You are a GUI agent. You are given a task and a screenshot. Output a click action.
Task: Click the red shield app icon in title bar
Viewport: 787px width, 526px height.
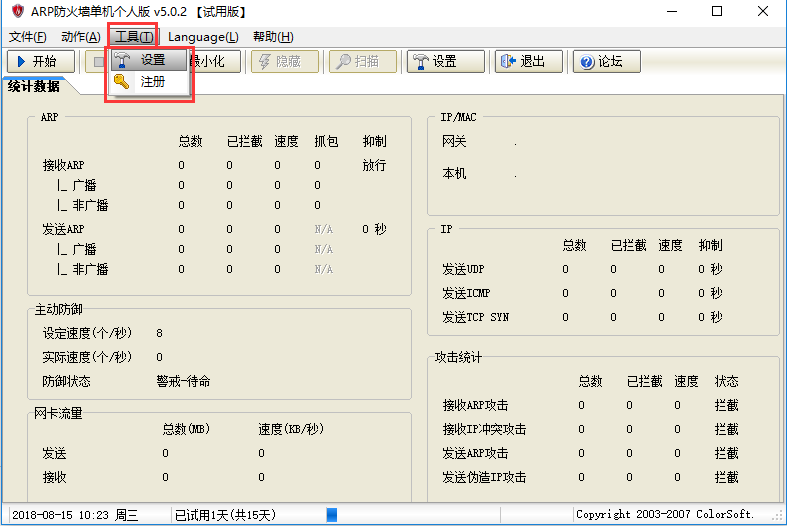(x=17, y=11)
